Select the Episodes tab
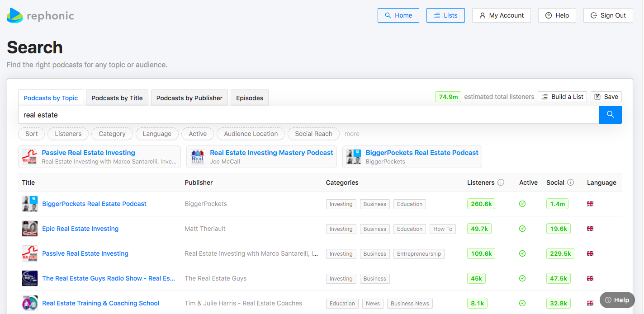The image size is (644, 314). pyautogui.click(x=250, y=98)
